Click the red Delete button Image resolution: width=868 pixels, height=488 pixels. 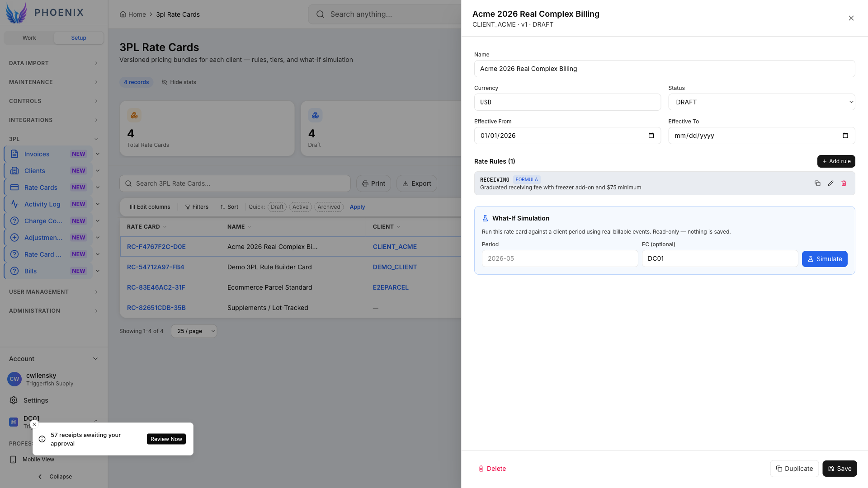(492, 469)
